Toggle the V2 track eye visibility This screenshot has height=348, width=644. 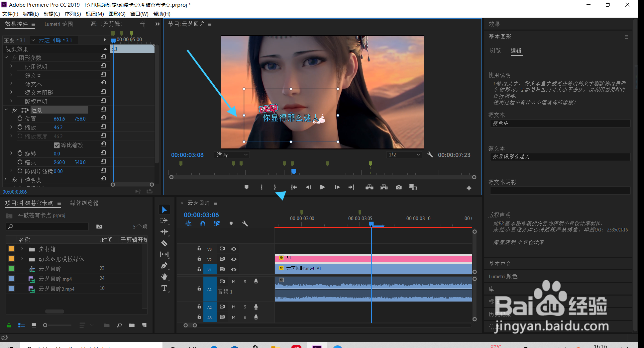click(234, 259)
